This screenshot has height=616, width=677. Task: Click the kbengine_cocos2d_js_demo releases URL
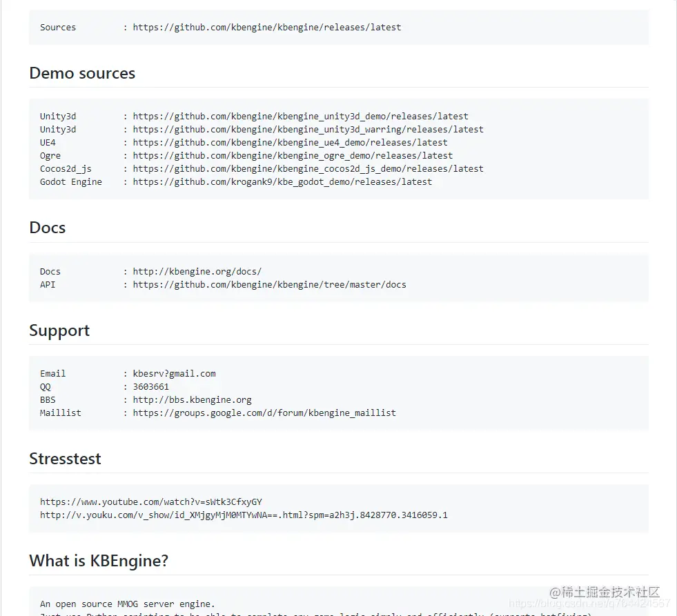click(x=308, y=169)
